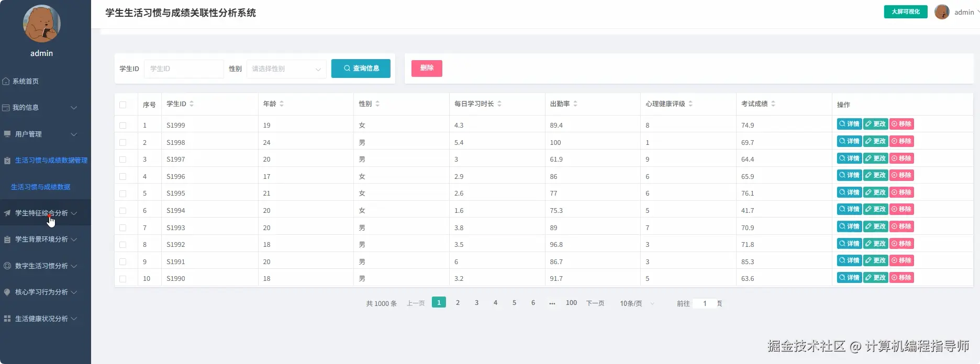Open the 性别 selection dropdown

pyautogui.click(x=286, y=69)
